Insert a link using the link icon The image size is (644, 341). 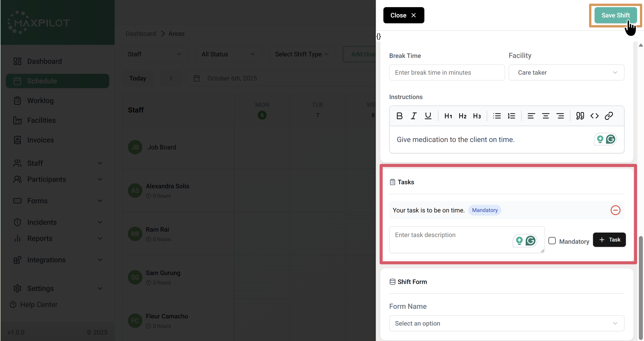[609, 116]
